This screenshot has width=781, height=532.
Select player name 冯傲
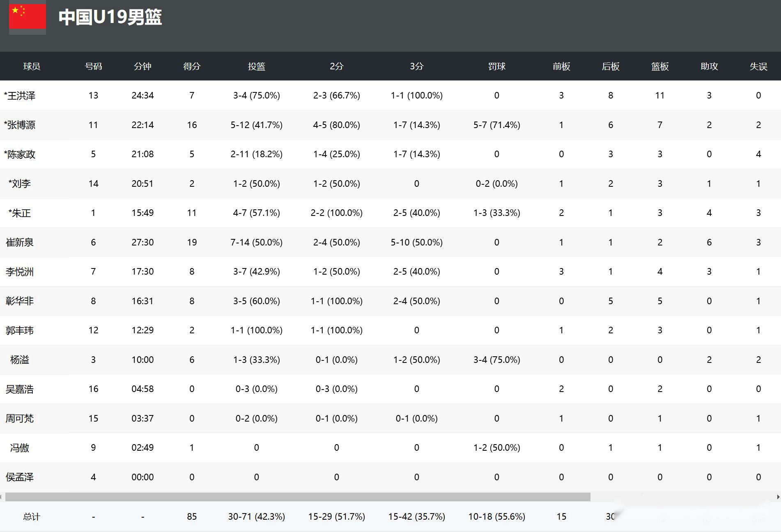(x=20, y=448)
